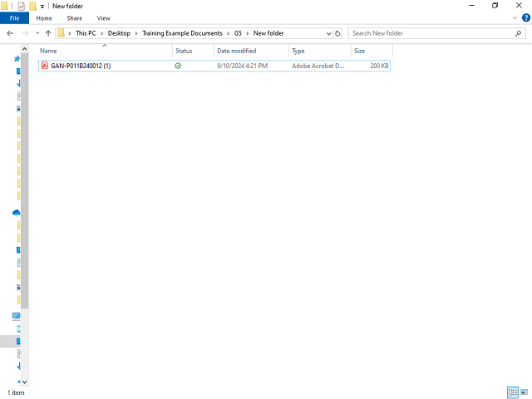Expand the chevron after This PC in the breadcrumb
The height and width of the screenshot is (399, 532).
click(x=101, y=33)
